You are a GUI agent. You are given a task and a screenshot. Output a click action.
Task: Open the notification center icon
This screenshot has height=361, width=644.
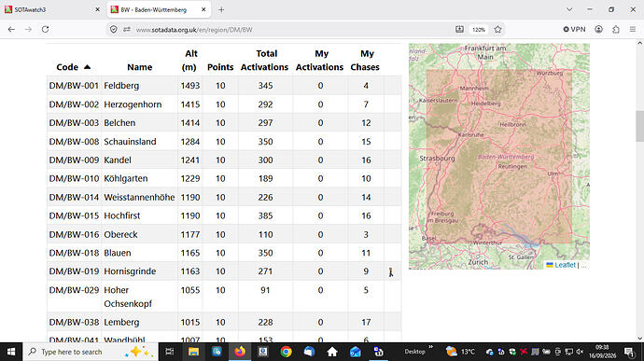point(629,352)
